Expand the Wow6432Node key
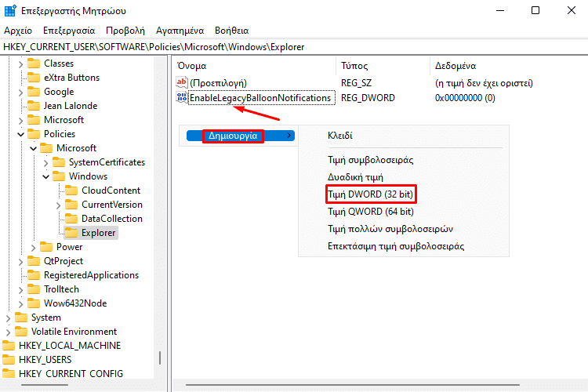Image resolution: width=588 pixels, height=392 pixels. [21, 304]
